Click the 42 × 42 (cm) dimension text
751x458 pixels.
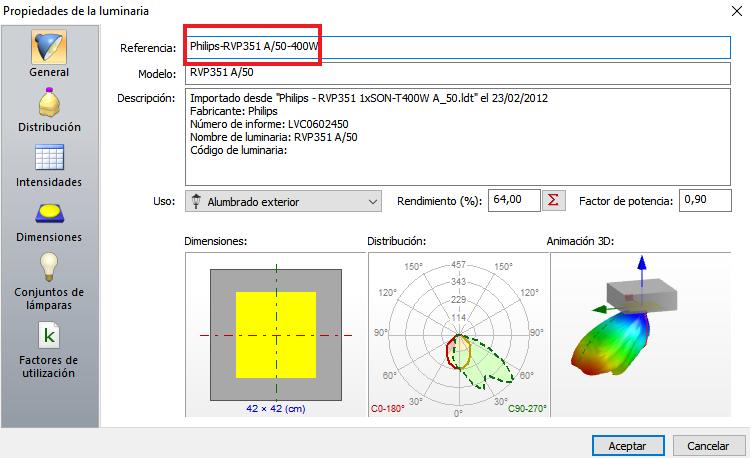pos(276,408)
